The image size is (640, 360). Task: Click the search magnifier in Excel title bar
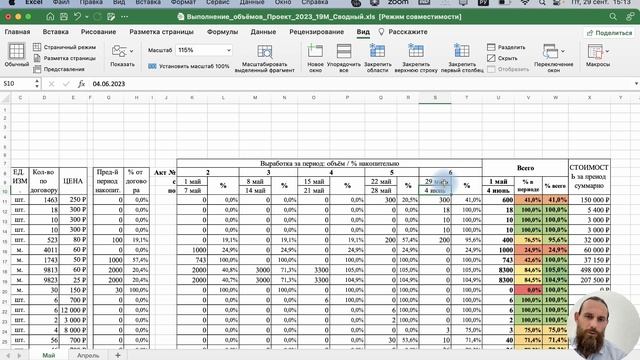(x=613, y=17)
